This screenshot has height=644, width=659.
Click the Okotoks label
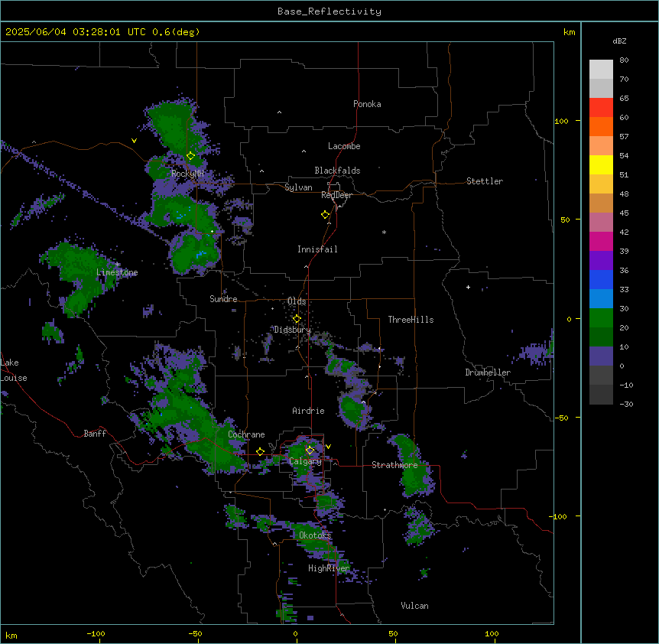click(315, 535)
